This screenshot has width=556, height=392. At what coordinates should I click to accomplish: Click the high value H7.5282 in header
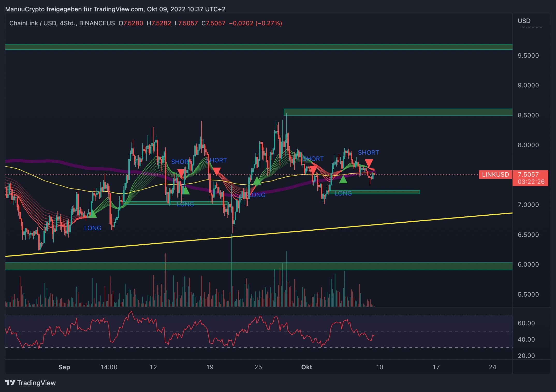point(159,23)
